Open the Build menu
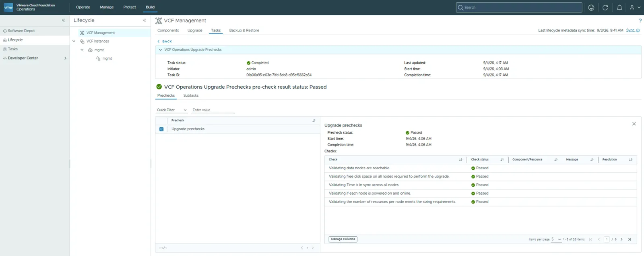This screenshot has height=256, width=644. click(x=150, y=7)
